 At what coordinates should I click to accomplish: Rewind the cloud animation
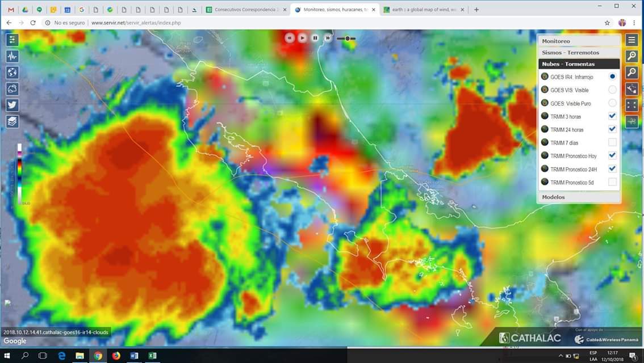tap(290, 38)
